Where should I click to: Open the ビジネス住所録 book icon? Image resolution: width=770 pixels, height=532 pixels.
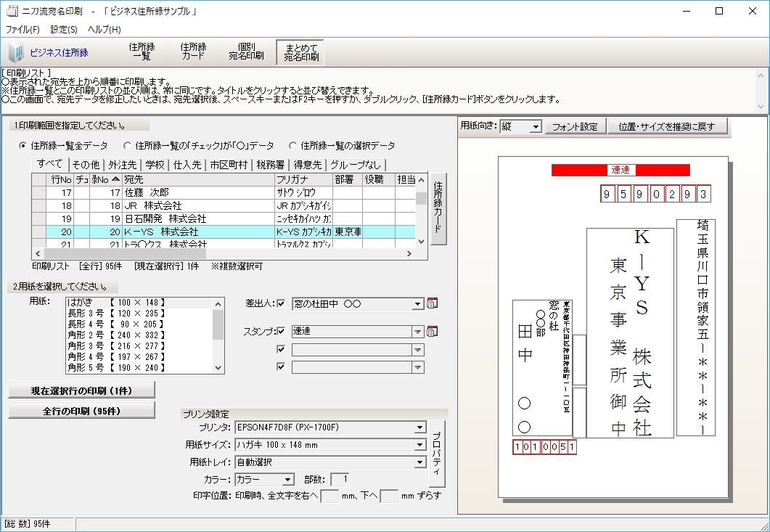point(16,52)
